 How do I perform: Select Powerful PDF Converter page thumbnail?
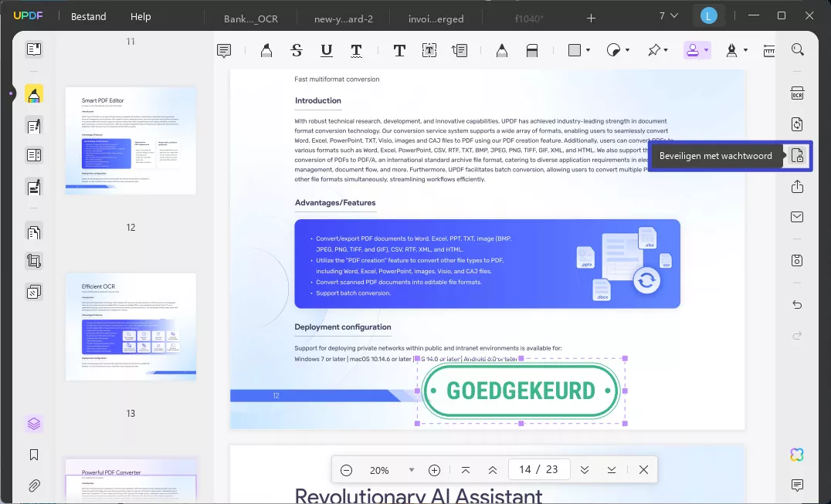click(x=131, y=482)
